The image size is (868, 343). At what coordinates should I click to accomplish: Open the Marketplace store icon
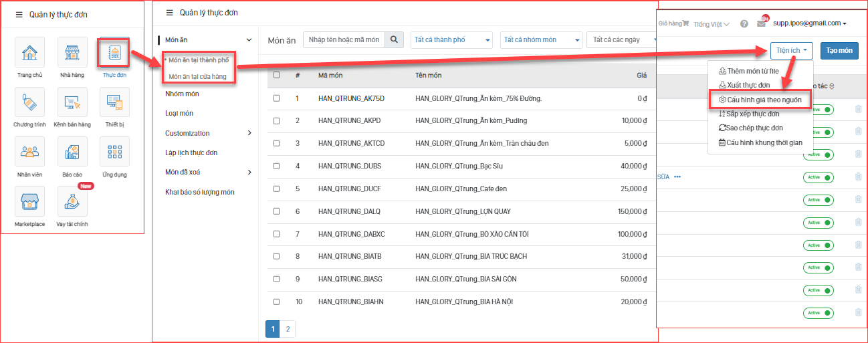[x=29, y=201]
